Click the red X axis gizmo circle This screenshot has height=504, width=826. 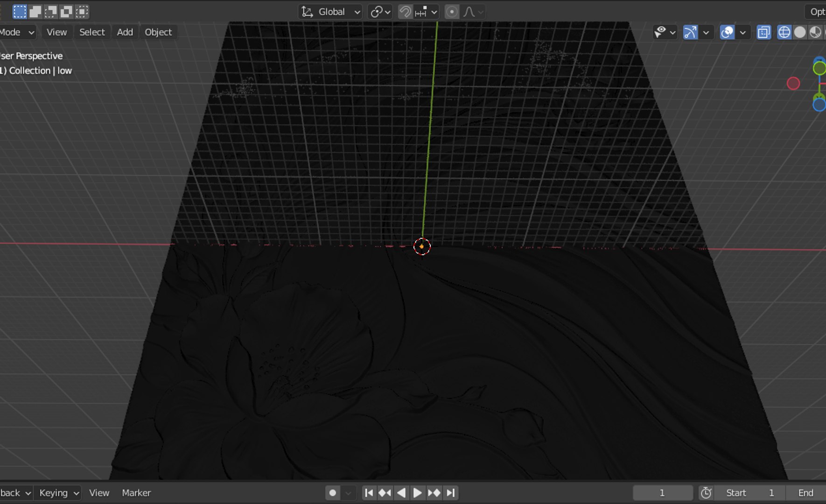(793, 84)
